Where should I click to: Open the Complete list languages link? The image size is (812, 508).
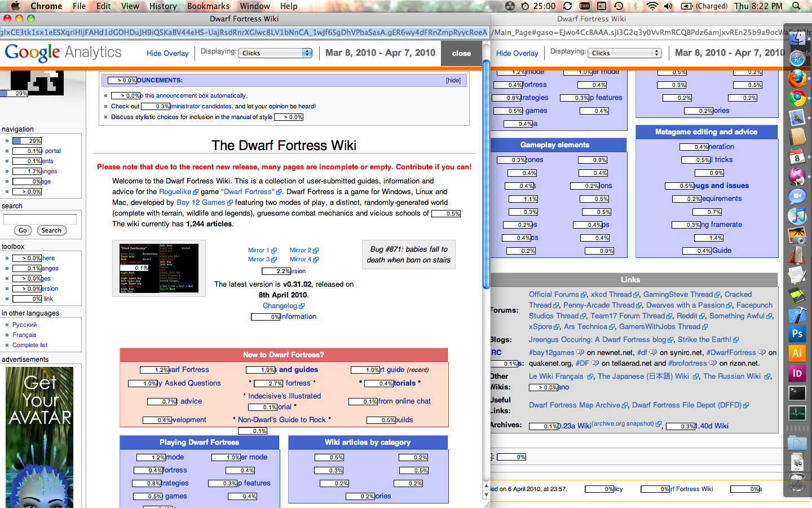(x=30, y=345)
